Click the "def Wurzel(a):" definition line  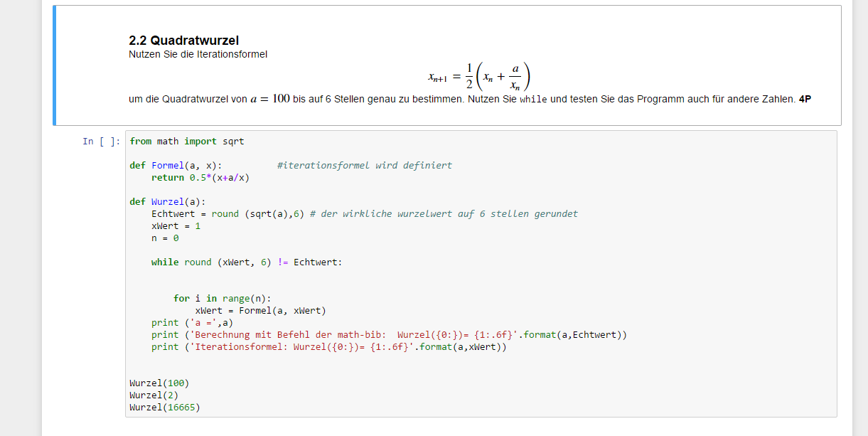pyautogui.click(x=167, y=202)
